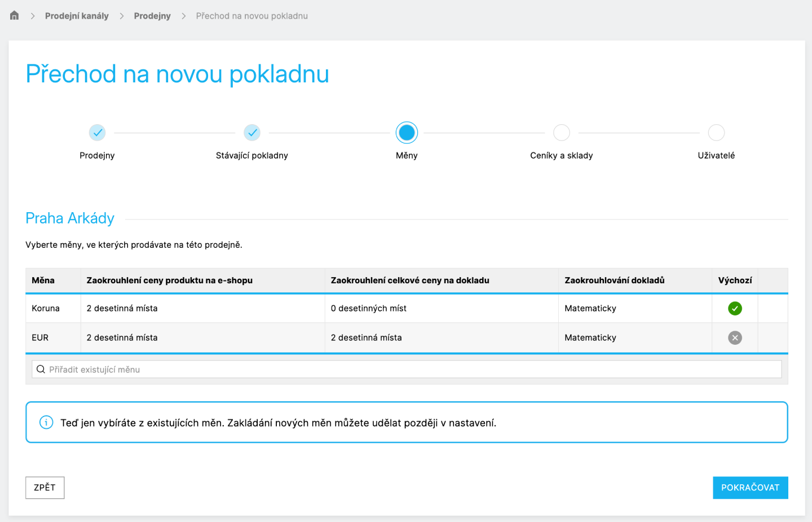Select the active Měny step circle
Image resolution: width=812 pixels, height=522 pixels.
pos(407,133)
